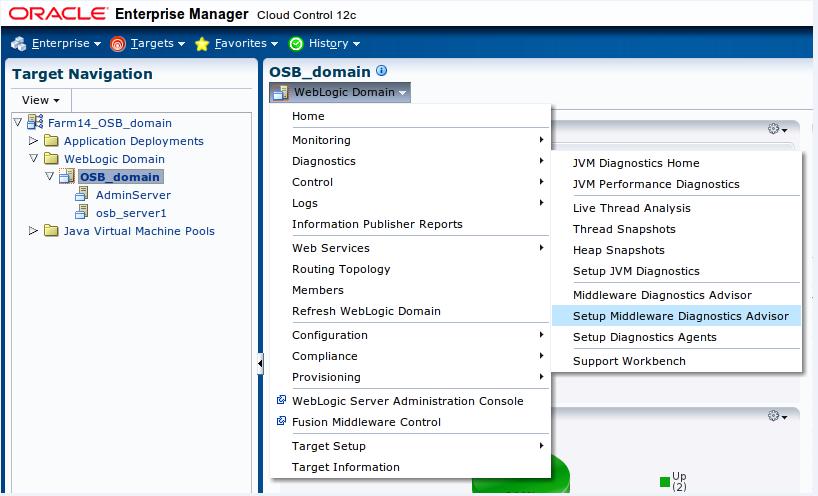
Task: Select Routing Topology menu item
Action: (410, 269)
